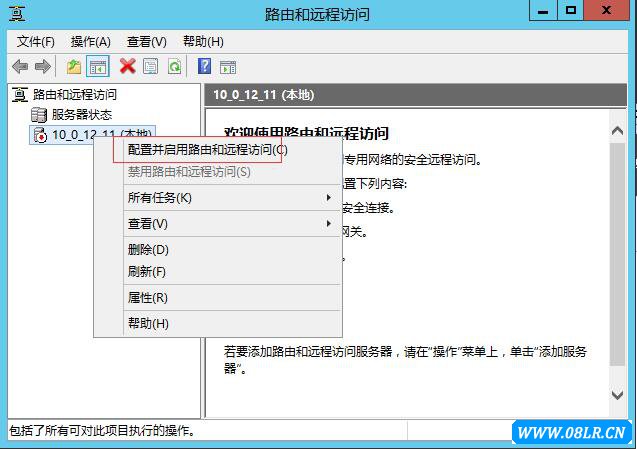
Task: Open 属性(R) from the context menu
Action: point(147,297)
